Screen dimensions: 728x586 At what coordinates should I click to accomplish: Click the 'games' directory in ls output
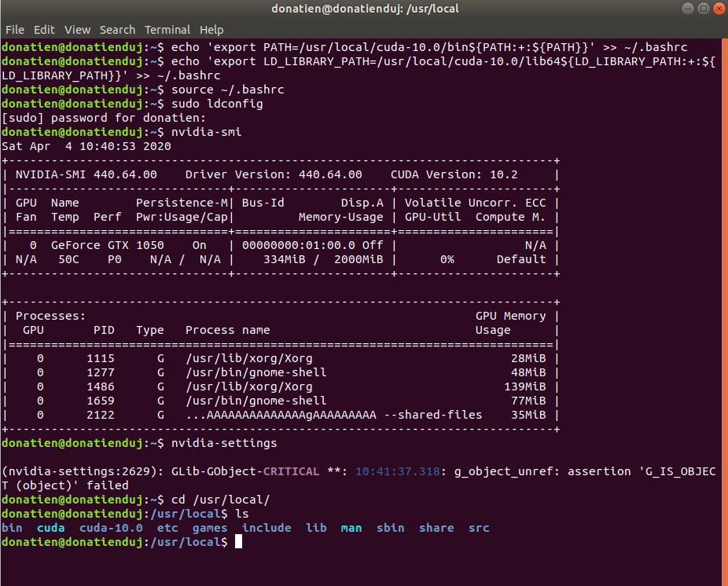coord(210,528)
